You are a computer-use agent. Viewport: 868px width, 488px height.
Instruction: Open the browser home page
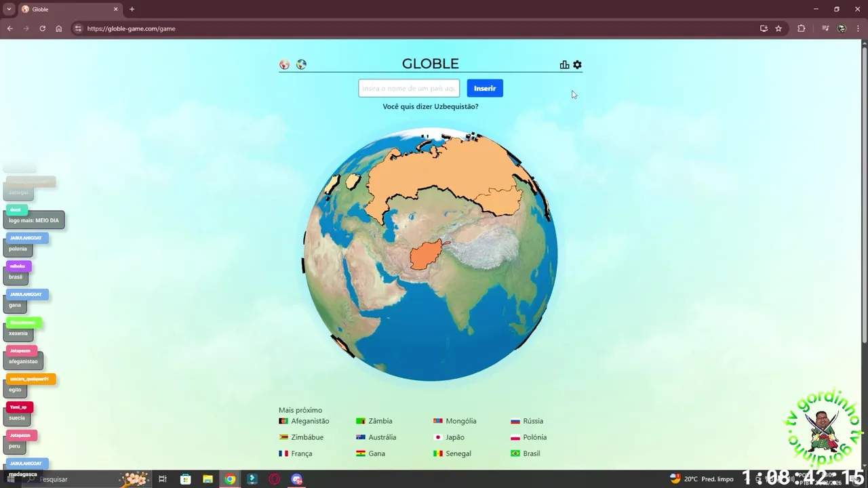59,28
